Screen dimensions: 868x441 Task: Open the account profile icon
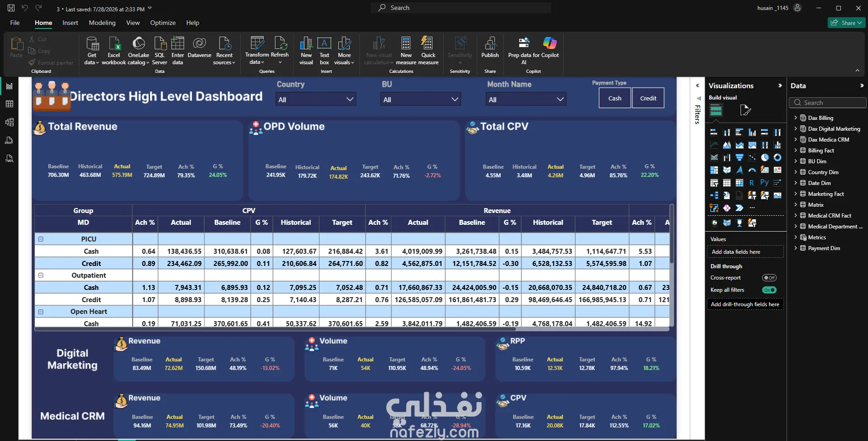(x=797, y=8)
